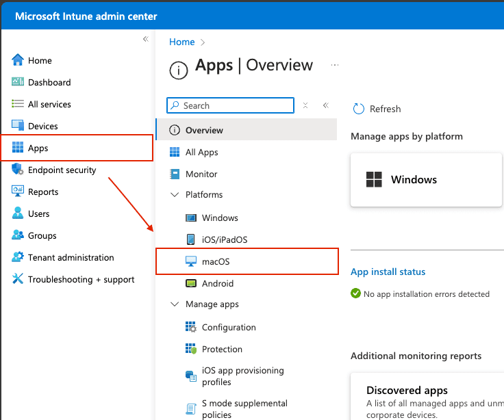Collapse the Platforms section chevron

pyautogui.click(x=174, y=195)
